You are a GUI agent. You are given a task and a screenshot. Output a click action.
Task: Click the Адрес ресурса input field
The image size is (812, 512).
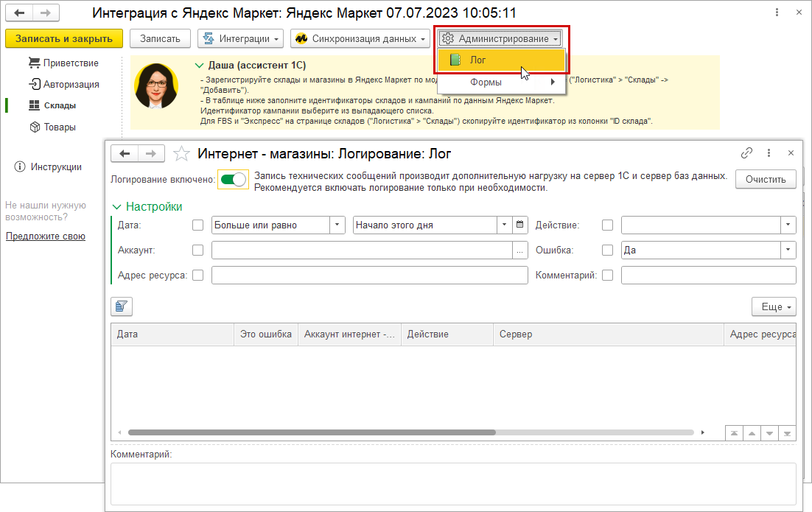point(370,276)
